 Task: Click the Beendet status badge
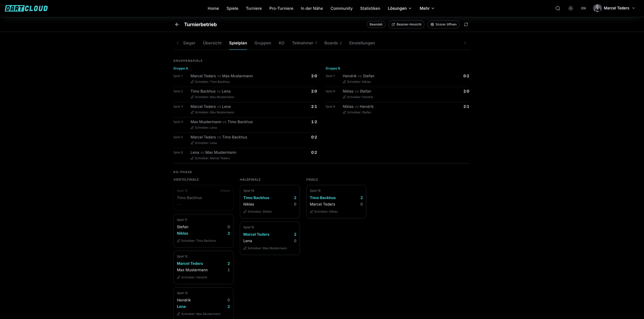376,25
